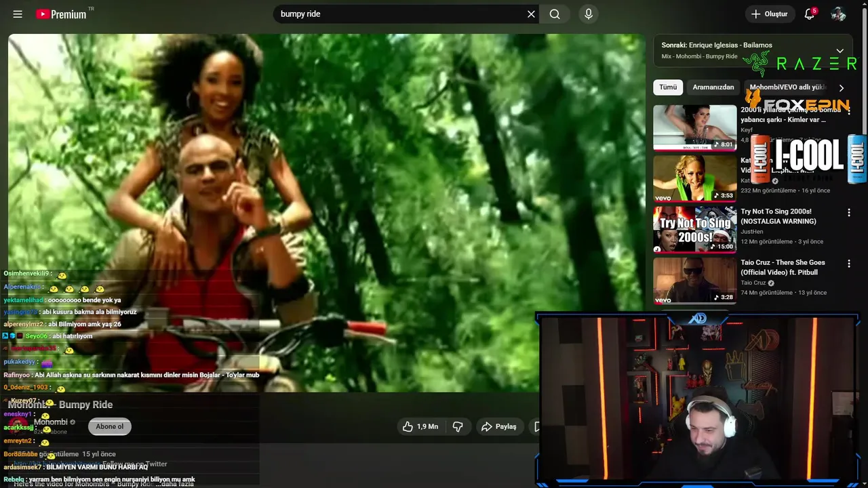
Task: Dislike the video thumbs-down button
Action: click(x=458, y=426)
